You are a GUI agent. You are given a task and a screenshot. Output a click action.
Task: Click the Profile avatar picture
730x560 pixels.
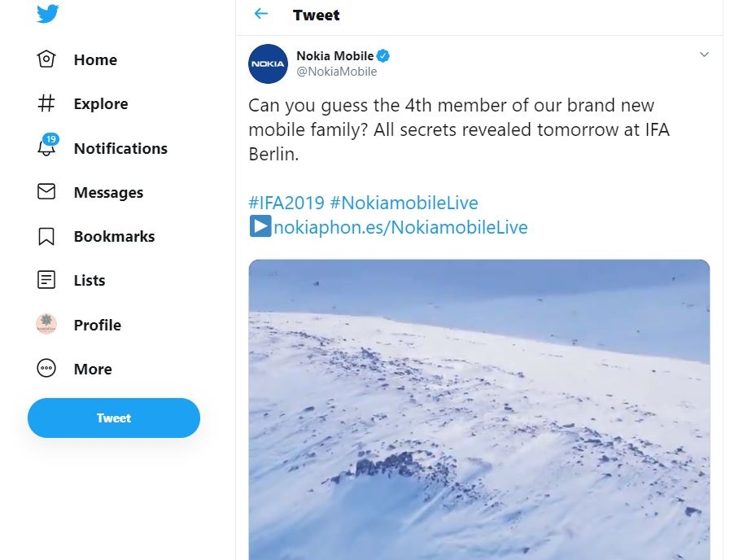46,324
